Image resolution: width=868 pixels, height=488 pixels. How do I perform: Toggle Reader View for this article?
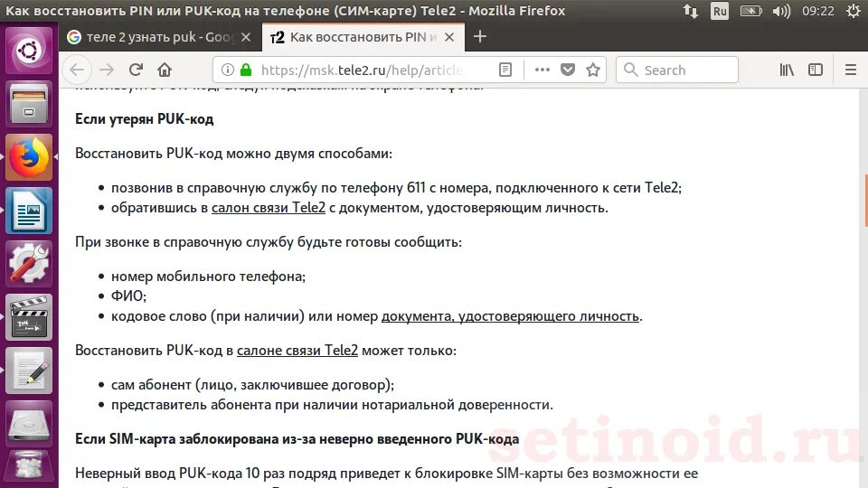click(x=505, y=70)
